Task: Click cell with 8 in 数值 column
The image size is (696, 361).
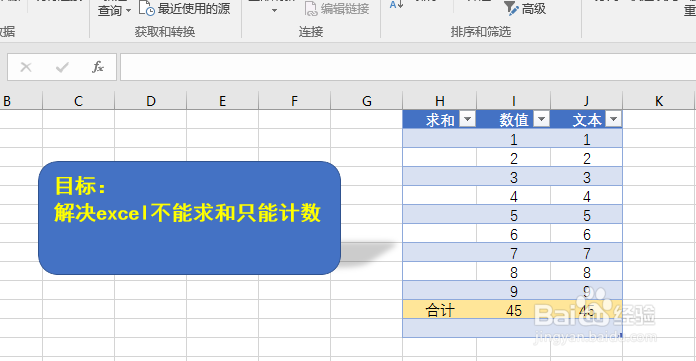Action: [x=514, y=272]
